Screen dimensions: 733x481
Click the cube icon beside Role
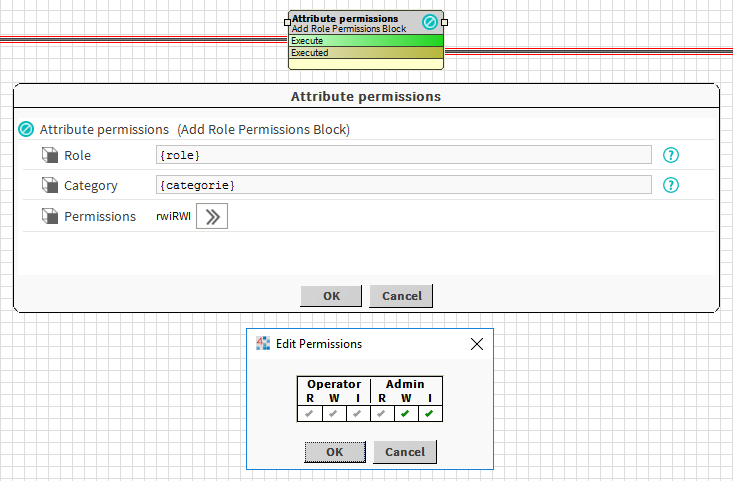(50, 155)
